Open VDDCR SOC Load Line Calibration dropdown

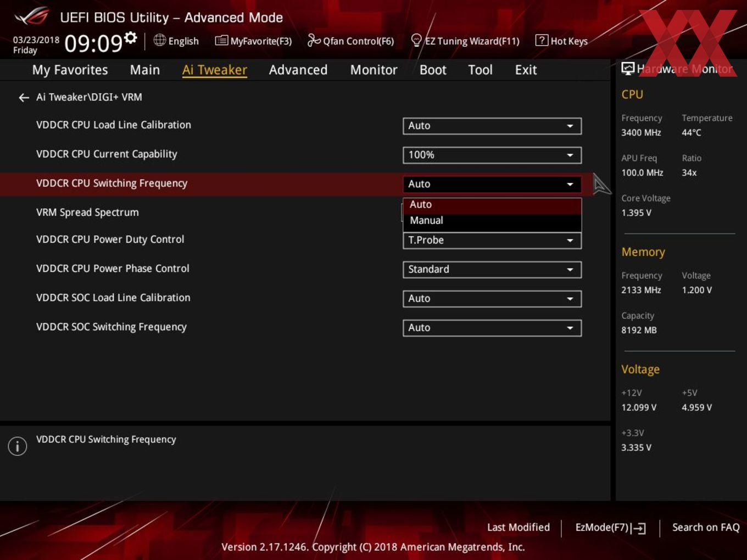point(492,299)
